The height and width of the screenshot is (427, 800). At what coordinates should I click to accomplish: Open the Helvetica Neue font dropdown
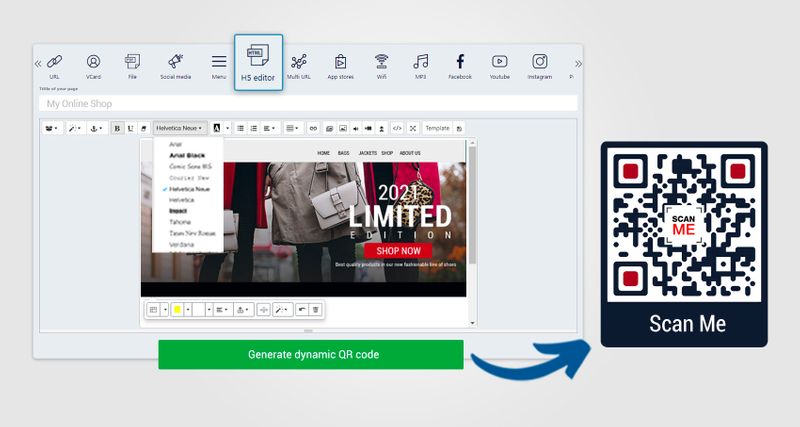pyautogui.click(x=181, y=128)
